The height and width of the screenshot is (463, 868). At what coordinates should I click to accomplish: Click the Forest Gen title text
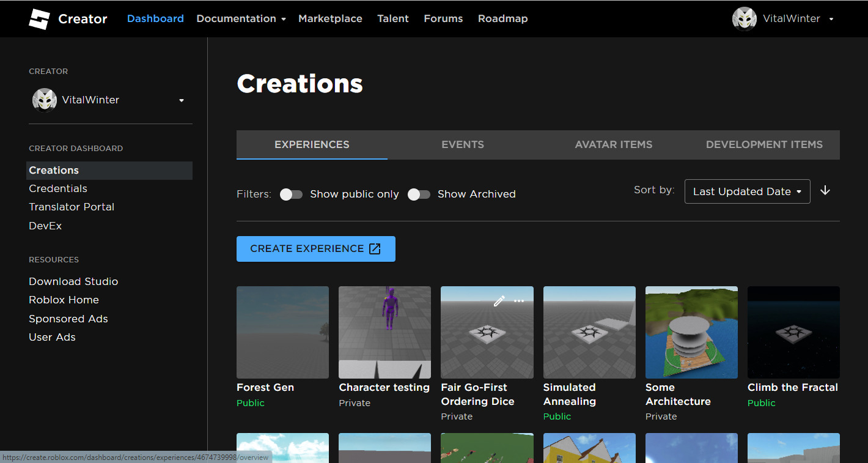tap(265, 388)
